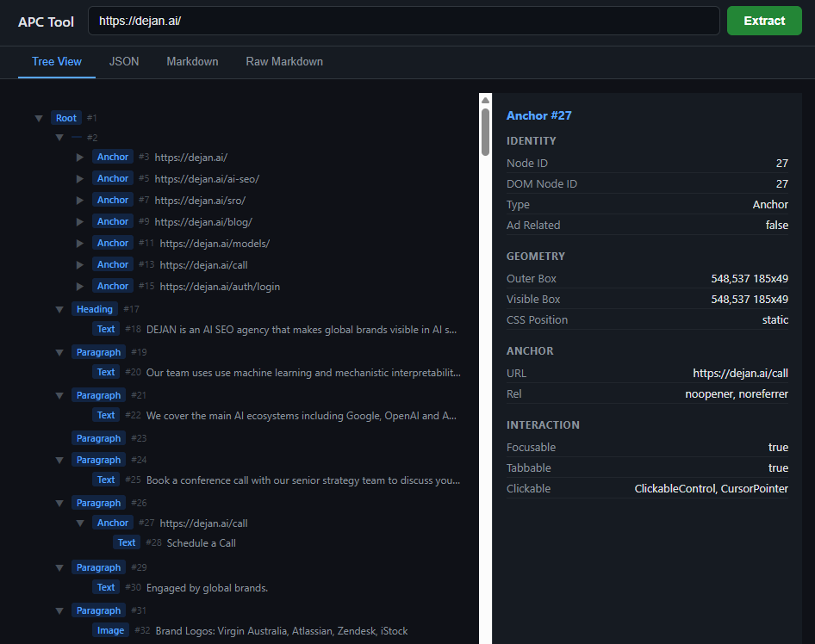Expand Anchor #7 sro node

79,201
